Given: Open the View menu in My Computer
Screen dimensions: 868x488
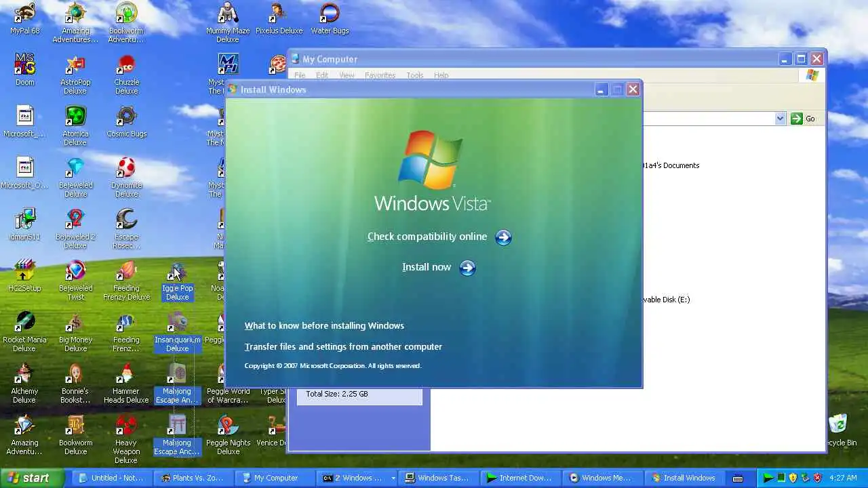Looking at the screenshot, I should click(347, 75).
